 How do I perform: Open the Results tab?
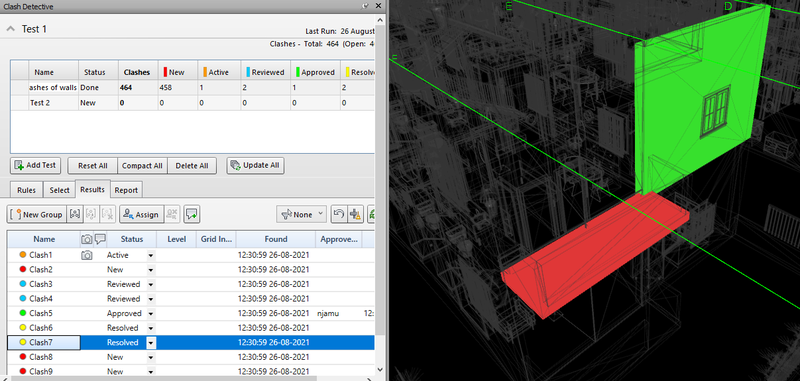click(92, 189)
